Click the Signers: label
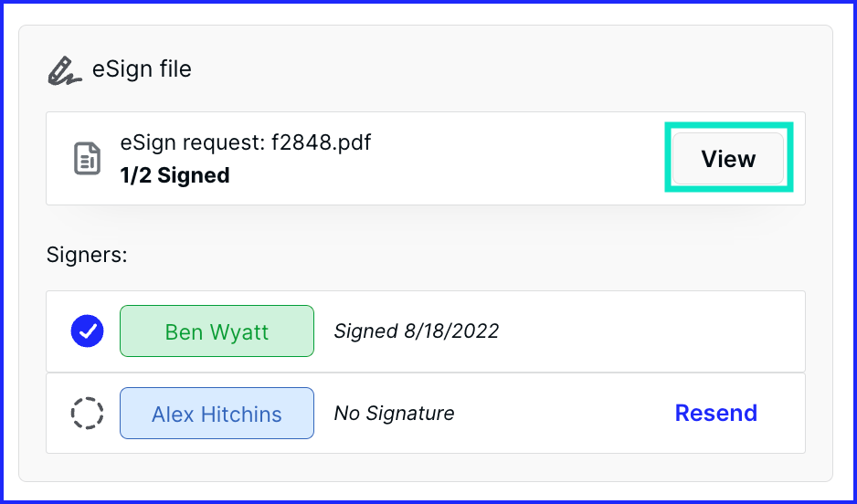This screenshot has height=504, width=857. coord(87,255)
